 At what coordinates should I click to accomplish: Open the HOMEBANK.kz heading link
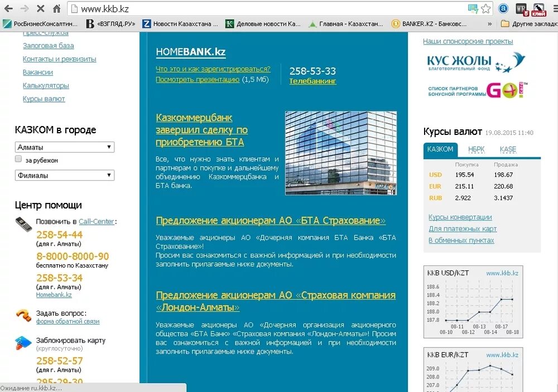(x=191, y=52)
